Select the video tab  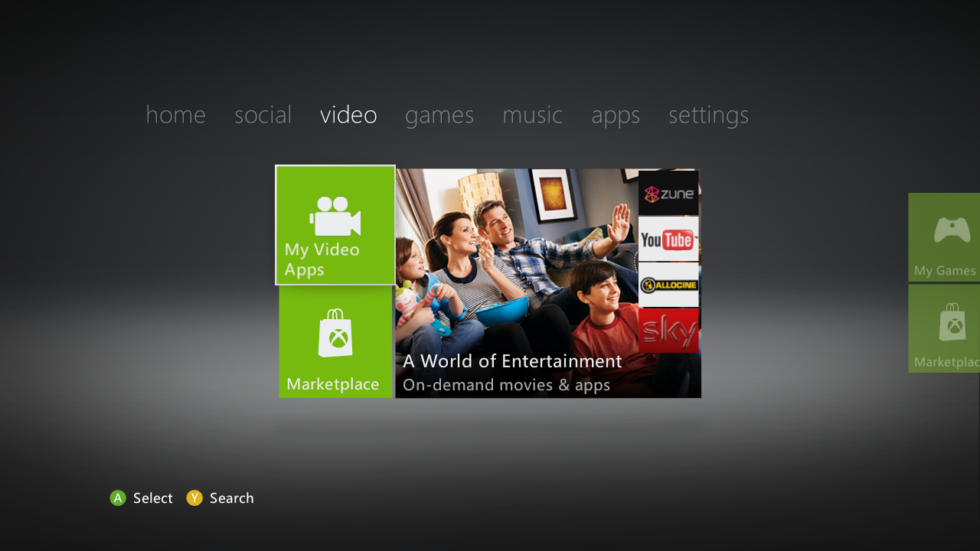click(x=348, y=115)
